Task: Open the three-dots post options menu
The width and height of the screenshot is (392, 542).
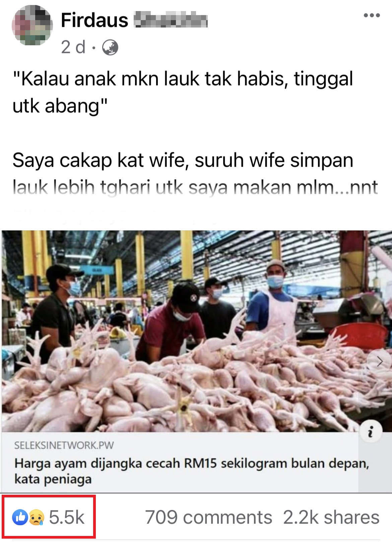Action: point(372,15)
